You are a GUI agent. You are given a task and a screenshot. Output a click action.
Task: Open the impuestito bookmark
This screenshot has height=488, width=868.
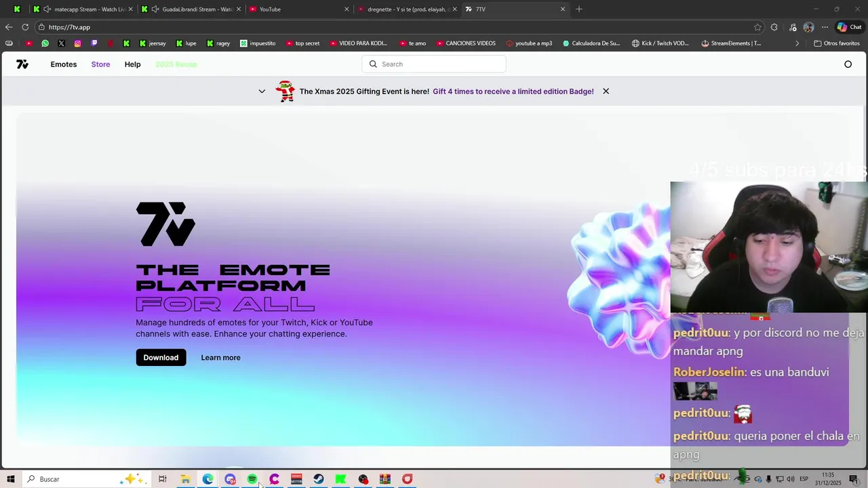(258, 43)
